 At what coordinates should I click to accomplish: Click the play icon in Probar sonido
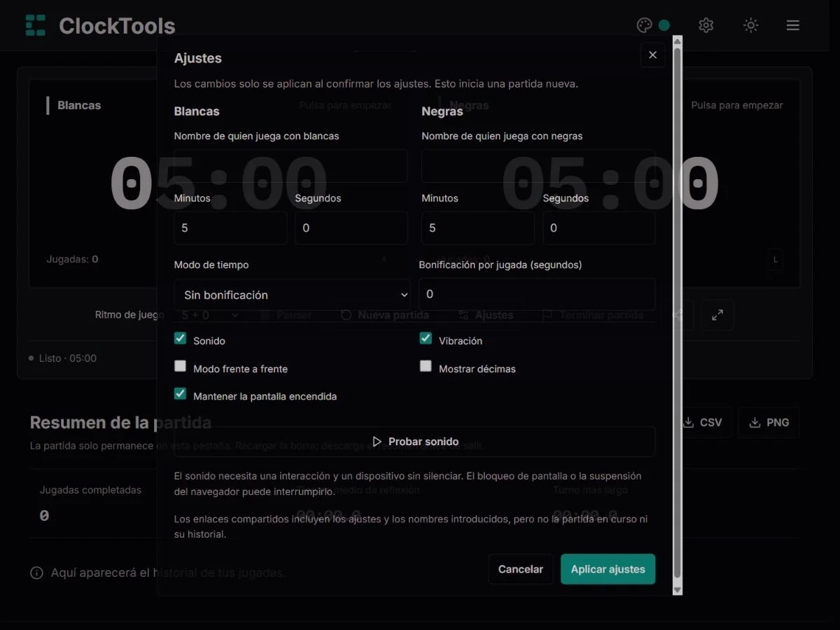coord(377,442)
